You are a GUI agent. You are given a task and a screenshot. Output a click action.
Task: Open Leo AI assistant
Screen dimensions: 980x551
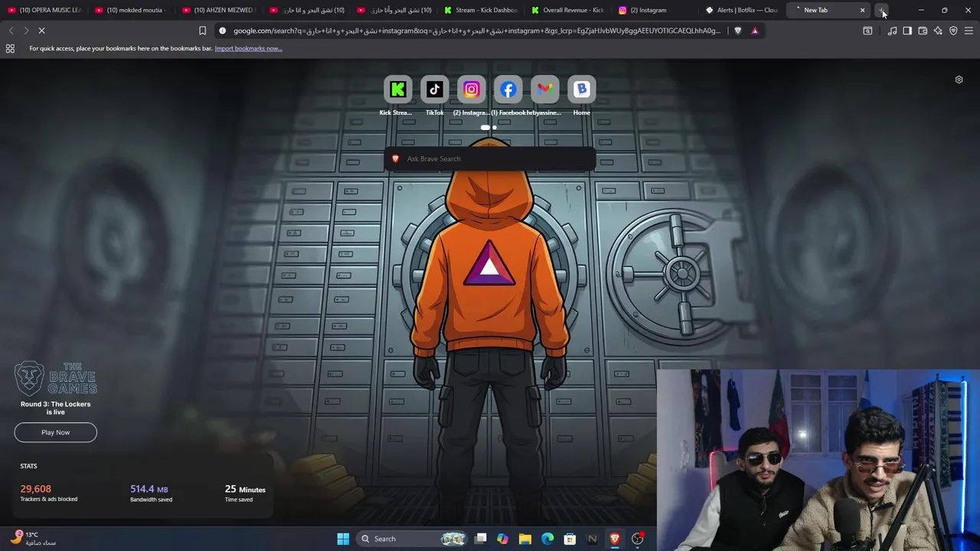pos(938,31)
